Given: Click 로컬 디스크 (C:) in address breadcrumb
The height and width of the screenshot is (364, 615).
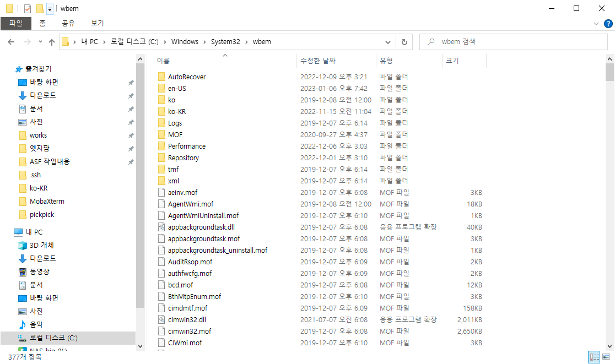Looking at the screenshot, I should point(134,41).
